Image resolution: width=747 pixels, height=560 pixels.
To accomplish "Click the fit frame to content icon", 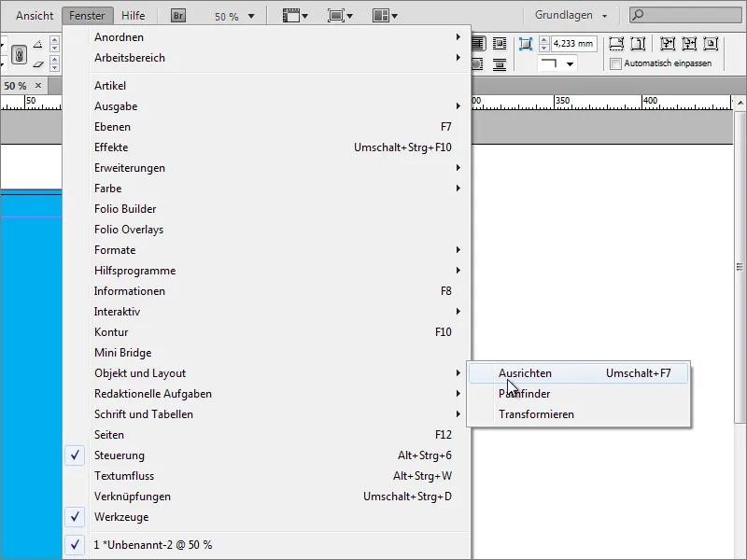I will click(689, 44).
